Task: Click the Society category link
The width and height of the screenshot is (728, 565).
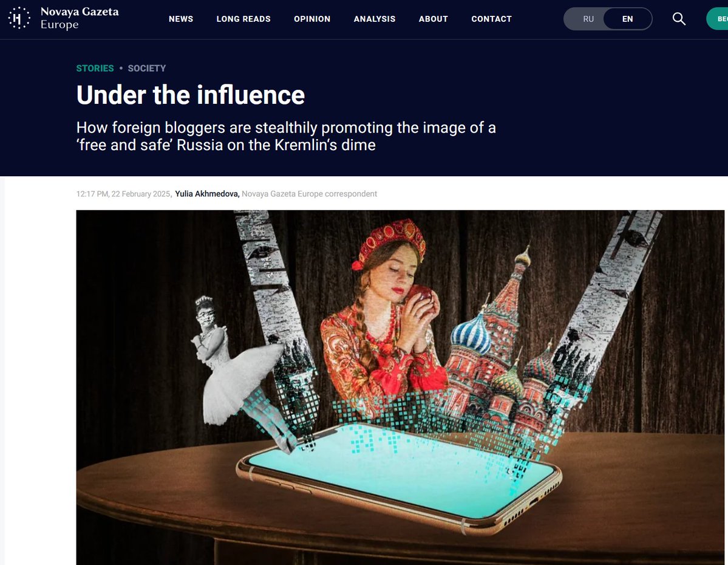Action: (x=147, y=68)
